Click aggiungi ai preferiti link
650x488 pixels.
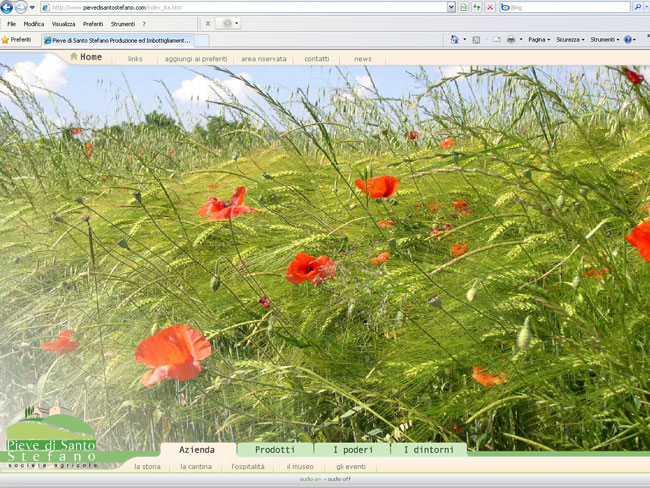(x=196, y=59)
